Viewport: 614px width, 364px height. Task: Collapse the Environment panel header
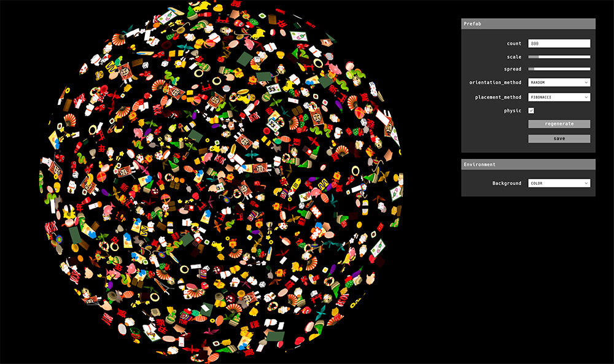528,165
